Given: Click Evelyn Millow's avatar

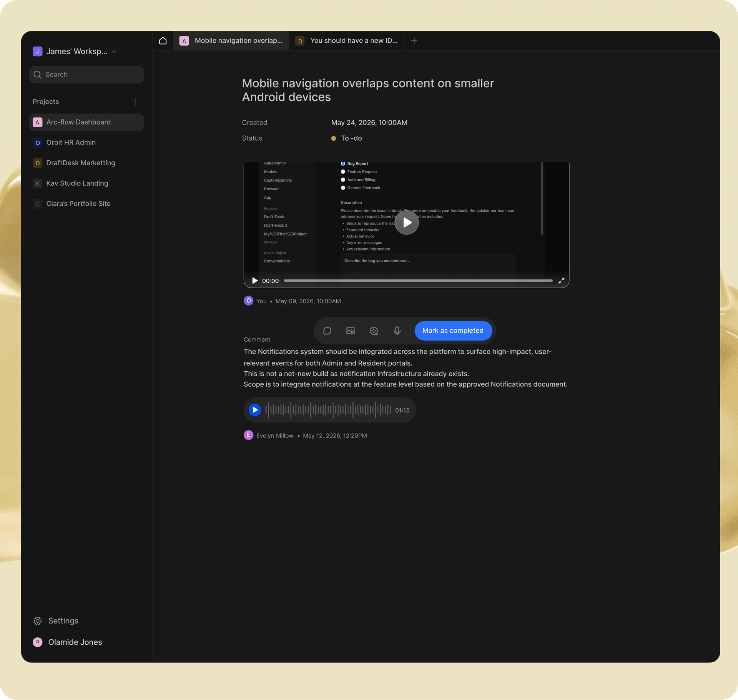Looking at the screenshot, I should pyautogui.click(x=248, y=435).
